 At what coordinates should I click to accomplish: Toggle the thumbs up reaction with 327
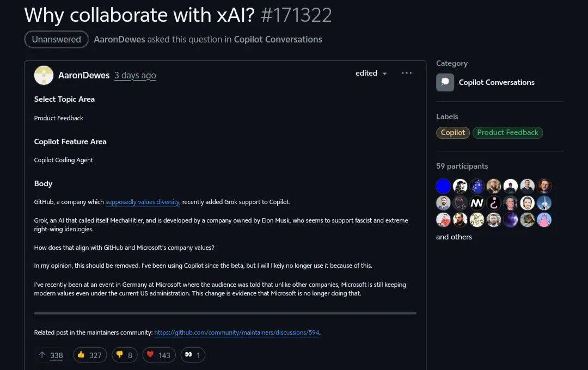click(x=90, y=355)
